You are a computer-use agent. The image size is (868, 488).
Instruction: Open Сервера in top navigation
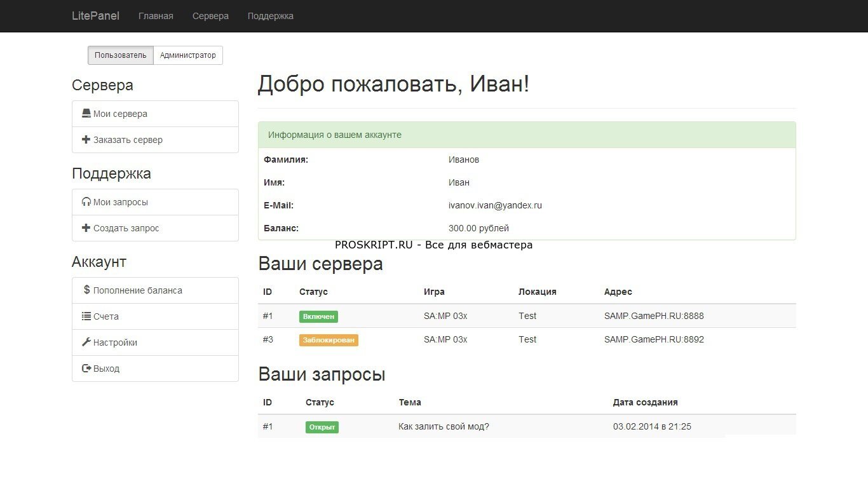(x=210, y=16)
